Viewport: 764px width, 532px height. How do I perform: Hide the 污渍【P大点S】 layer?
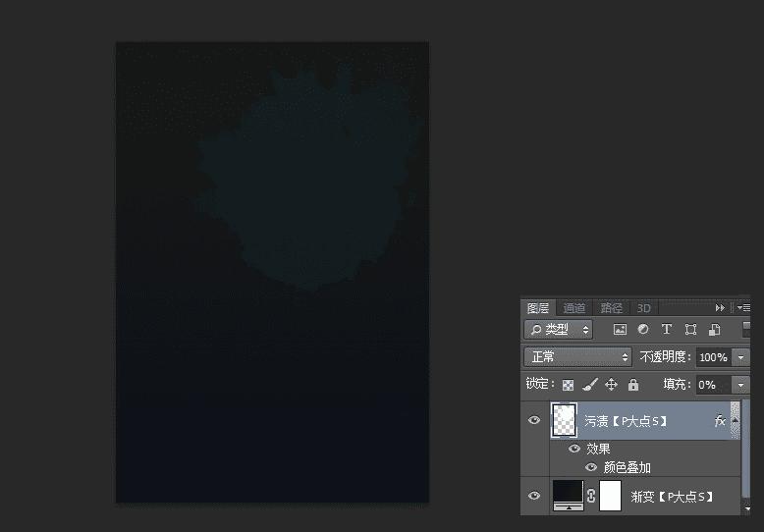(x=534, y=420)
